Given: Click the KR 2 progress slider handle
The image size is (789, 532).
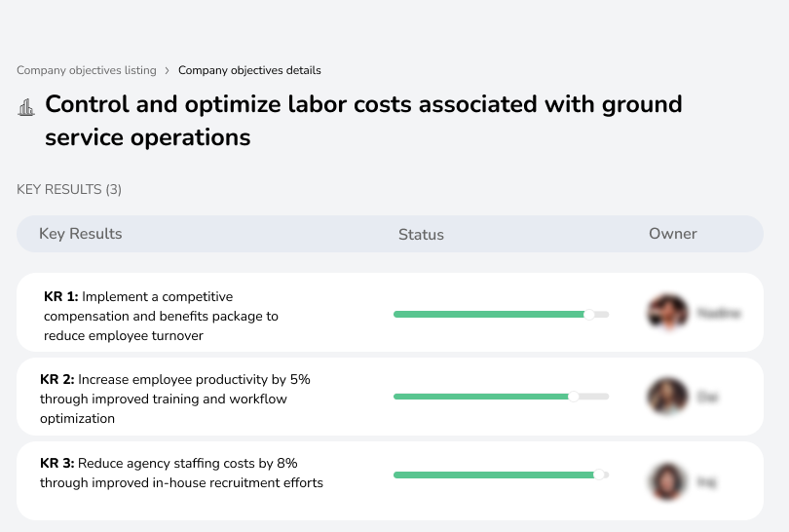Looking at the screenshot, I should click(573, 397).
